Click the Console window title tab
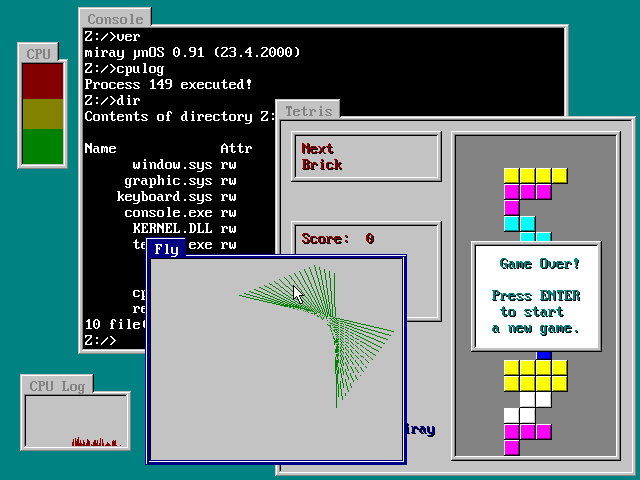Image resolution: width=640 pixels, height=480 pixels. 115,19
